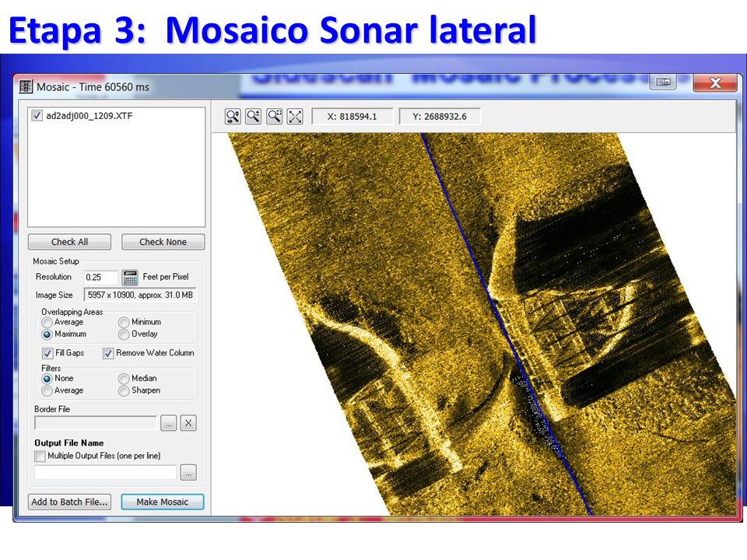The height and width of the screenshot is (560, 747).
Task: Select the zoom window rectangle tool
Action: click(275, 116)
